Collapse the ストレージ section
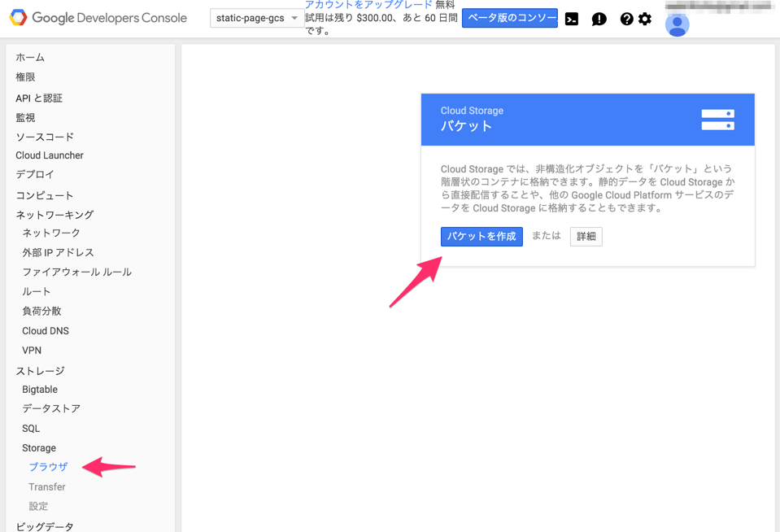 point(41,371)
